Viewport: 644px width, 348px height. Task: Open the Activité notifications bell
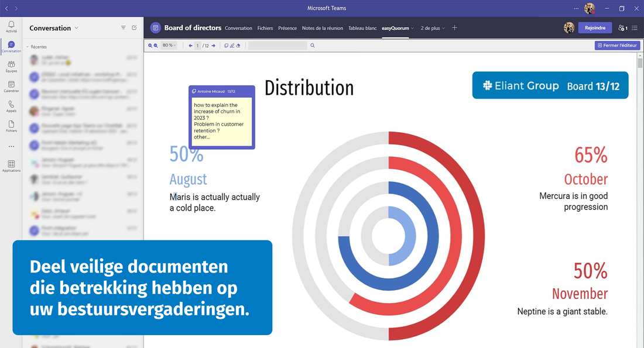[11, 26]
